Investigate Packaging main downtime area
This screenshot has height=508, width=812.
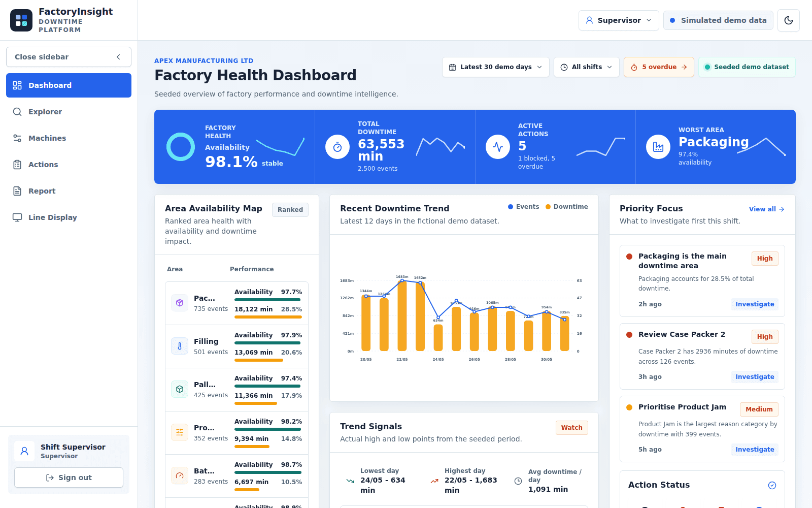tap(755, 304)
